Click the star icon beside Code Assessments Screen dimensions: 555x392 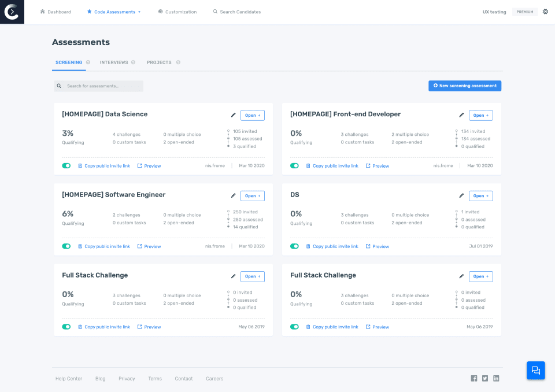coord(90,11)
